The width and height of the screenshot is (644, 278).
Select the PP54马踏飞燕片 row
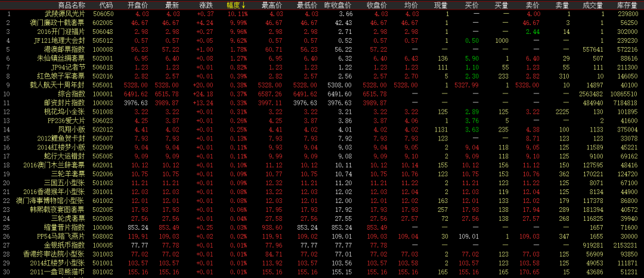[322, 236]
